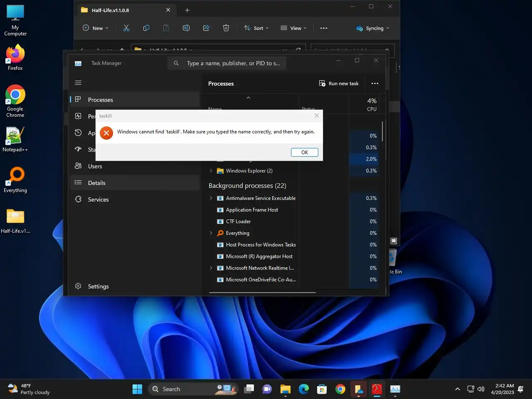The image size is (532, 399).
Task: Click the Rename icon in File Explorer toolbar
Action: tap(186, 28)
